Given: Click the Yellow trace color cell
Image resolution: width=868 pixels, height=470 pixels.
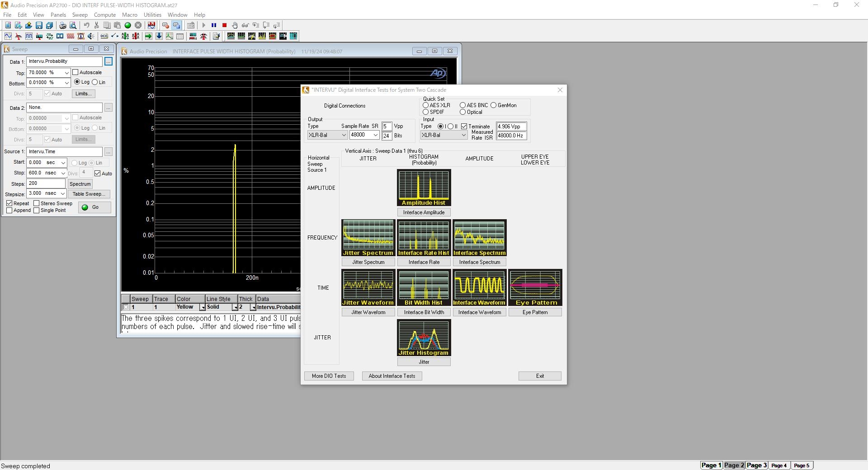Looking at the screenshot, I should [187, 307].
